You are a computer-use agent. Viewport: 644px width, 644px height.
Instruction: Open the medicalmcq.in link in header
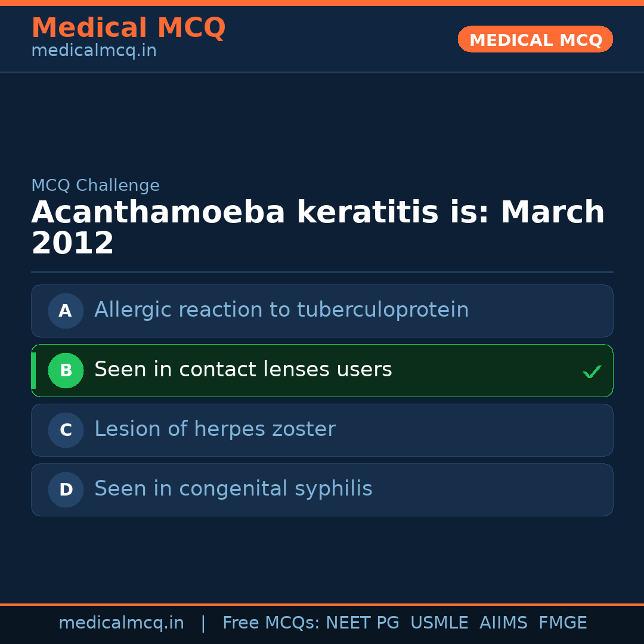point(94,51)
